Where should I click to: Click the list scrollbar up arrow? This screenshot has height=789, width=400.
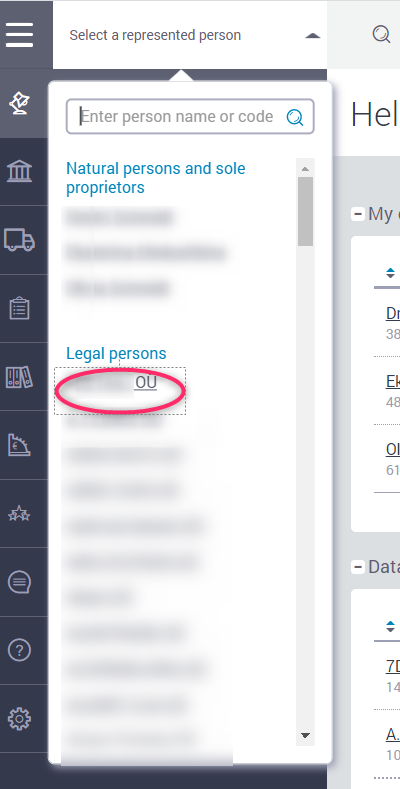pyautogui.click(x=305, y=168)
